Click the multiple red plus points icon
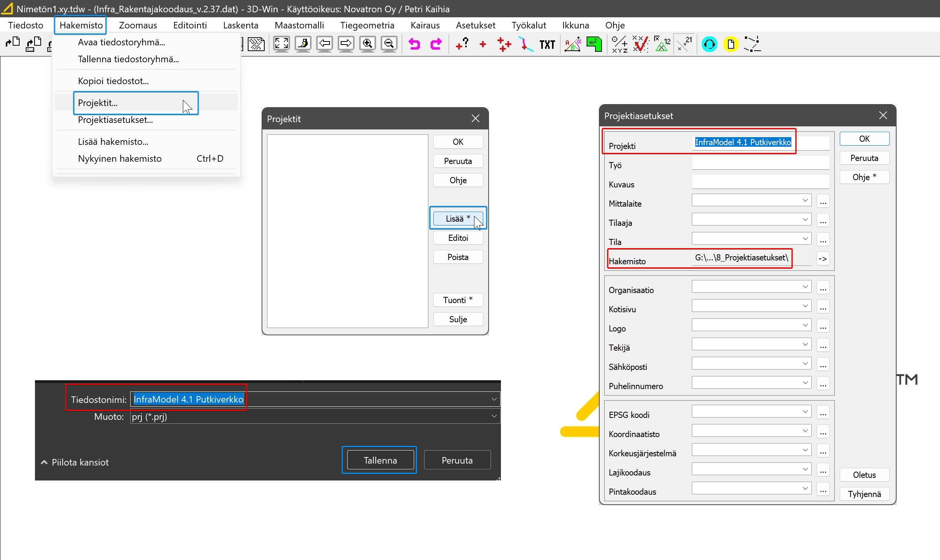 pos(504,44)
